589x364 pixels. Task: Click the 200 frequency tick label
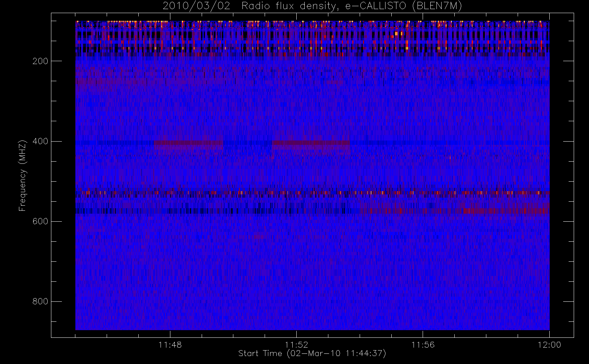click(x=40, y=61)
